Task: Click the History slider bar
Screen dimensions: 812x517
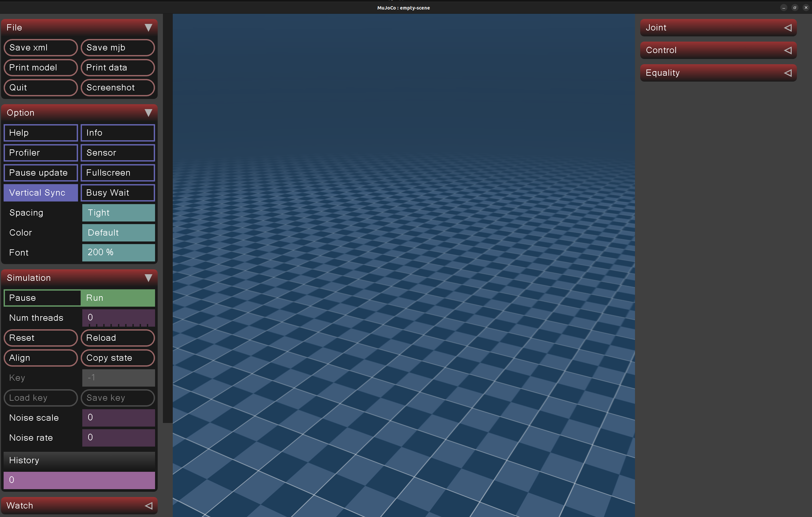Action: click(79, 480)
